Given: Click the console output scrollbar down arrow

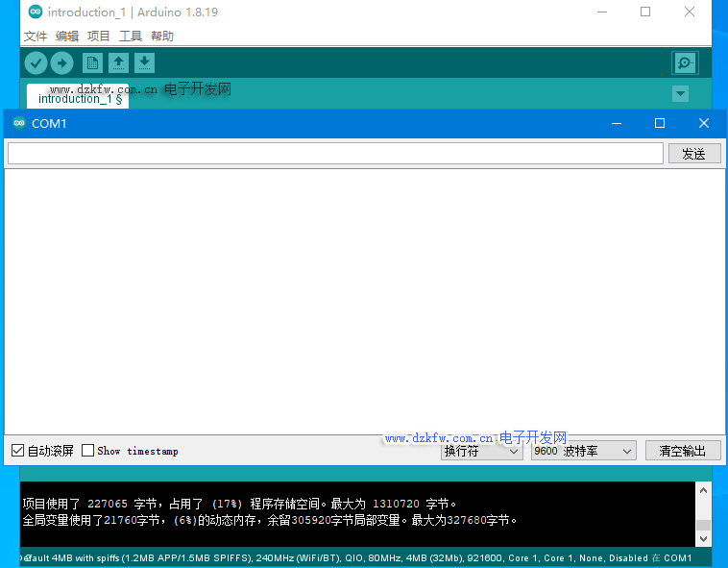Looking at the screenshot, I should point(703,538).
